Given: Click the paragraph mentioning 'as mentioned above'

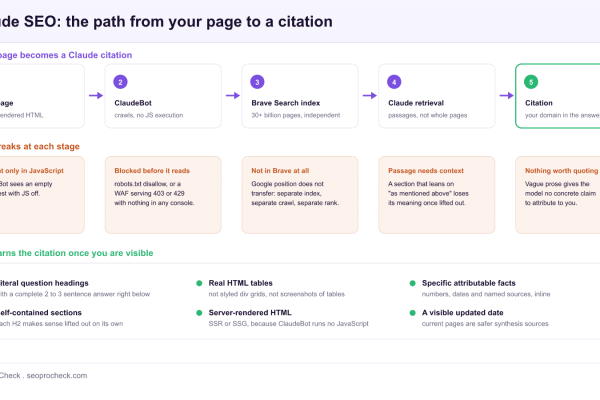Looking at the screenshot, I should point(428,193).
